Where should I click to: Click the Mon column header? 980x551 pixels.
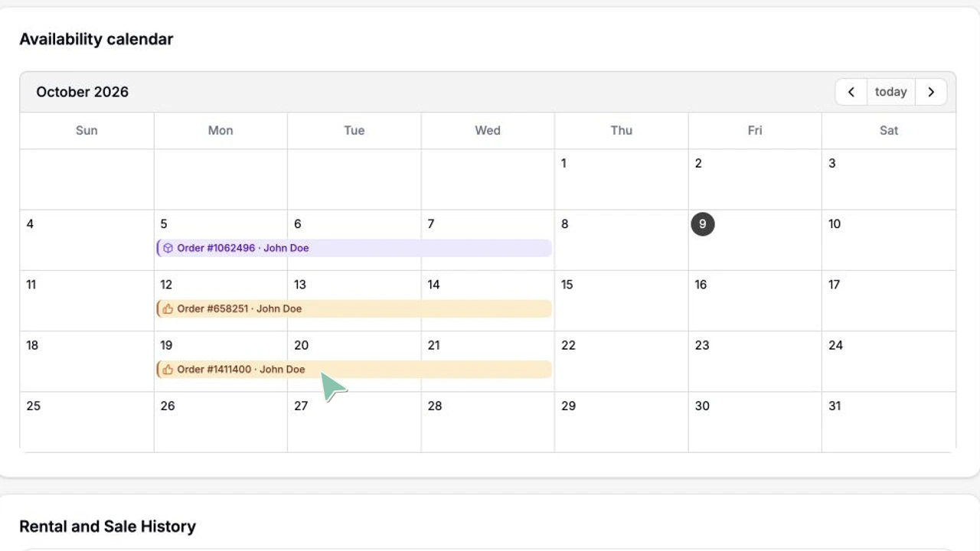[x=220, y=130]
